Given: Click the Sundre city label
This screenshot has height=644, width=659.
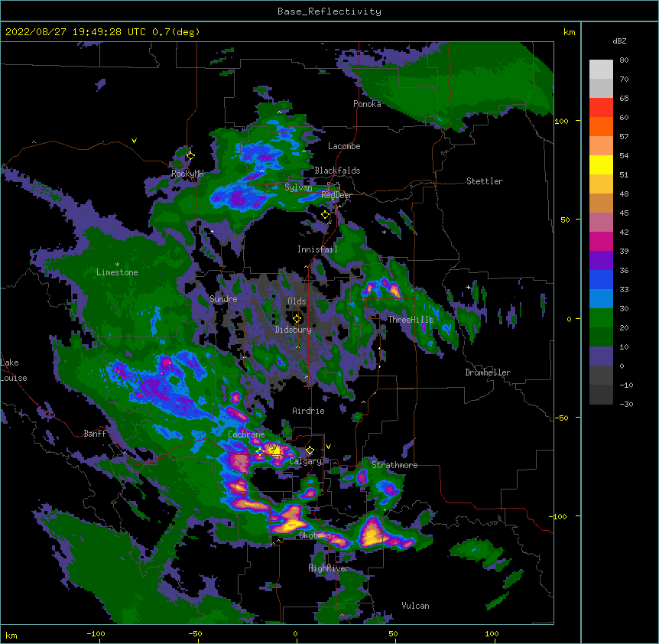Looking at the screenshot, I should click(x=223, y=299).
